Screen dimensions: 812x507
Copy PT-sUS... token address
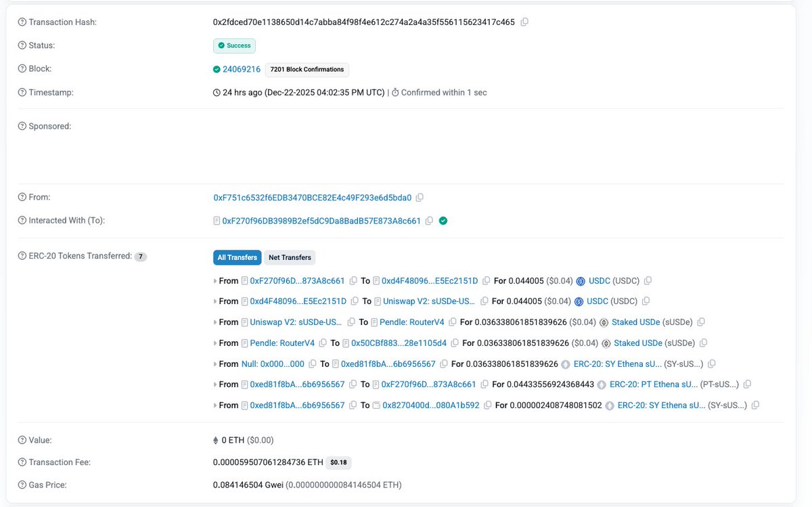[x=747, y=384]
